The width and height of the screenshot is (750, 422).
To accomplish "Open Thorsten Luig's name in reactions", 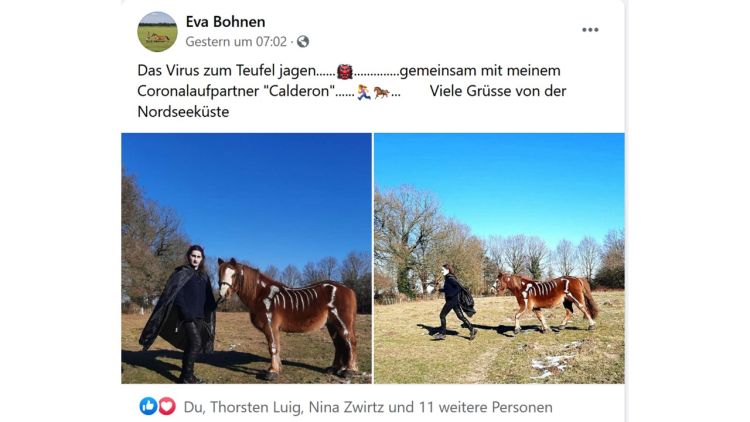I will coord(256,407).
